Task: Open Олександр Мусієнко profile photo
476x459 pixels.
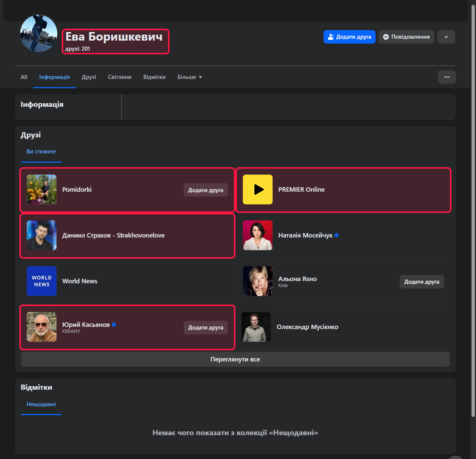Action: [256, 327]
